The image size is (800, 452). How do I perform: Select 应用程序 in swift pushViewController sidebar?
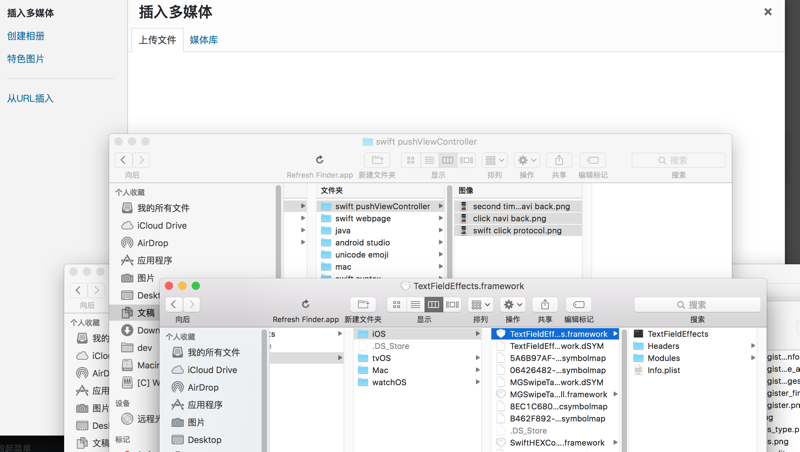[x=147, y=260]
